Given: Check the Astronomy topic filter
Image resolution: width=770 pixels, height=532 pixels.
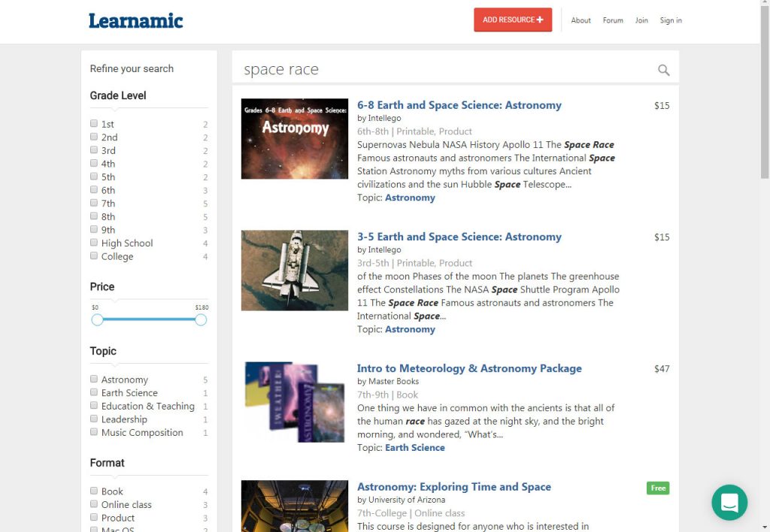Looking at the screenshot, I should (94, 379).
